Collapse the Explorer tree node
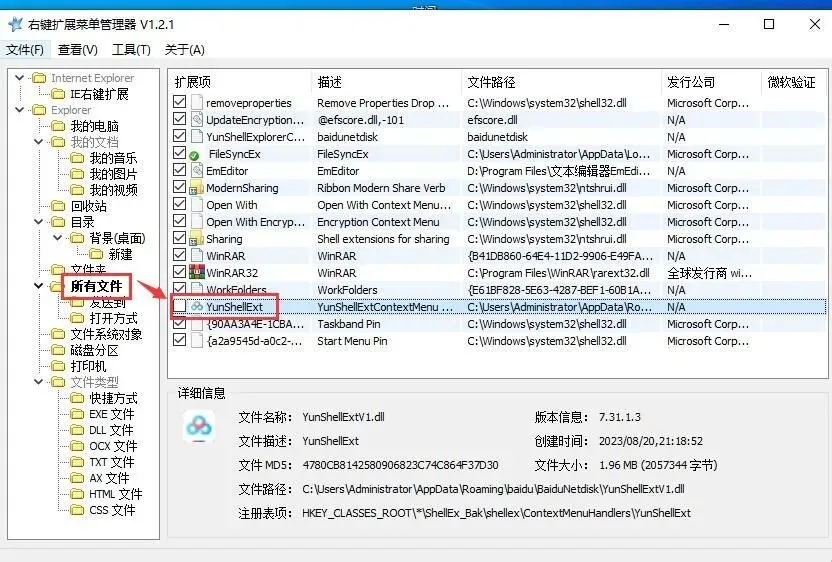 pyautogui.click(x=20, y=110)
